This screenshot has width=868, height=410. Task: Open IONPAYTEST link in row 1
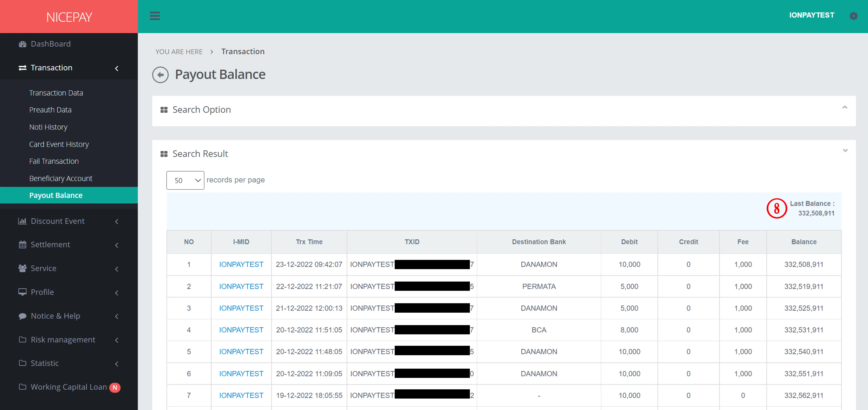click(x=241, y=265)
